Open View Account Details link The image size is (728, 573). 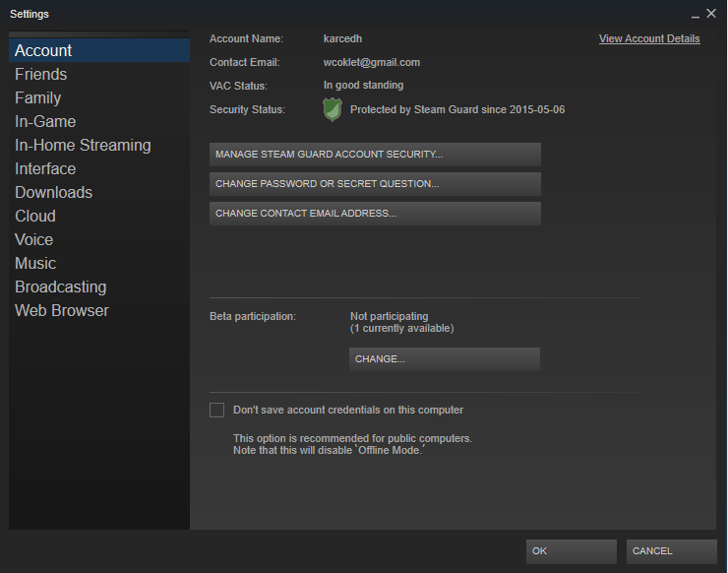(649, 39)
